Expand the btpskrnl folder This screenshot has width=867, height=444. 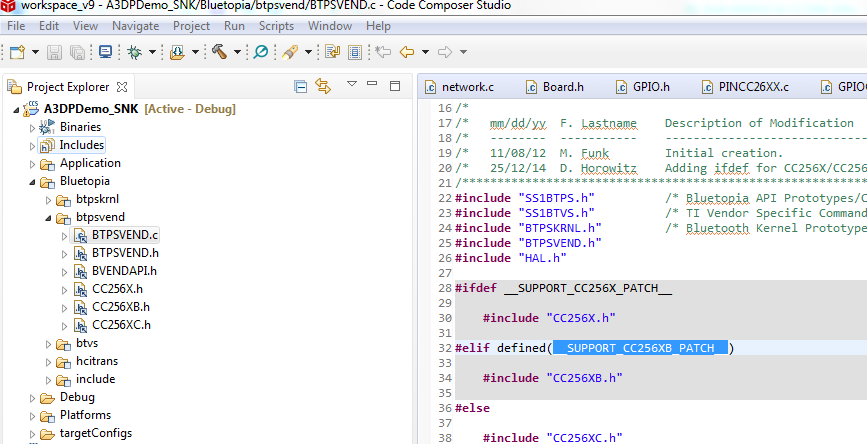pos(48,200)
